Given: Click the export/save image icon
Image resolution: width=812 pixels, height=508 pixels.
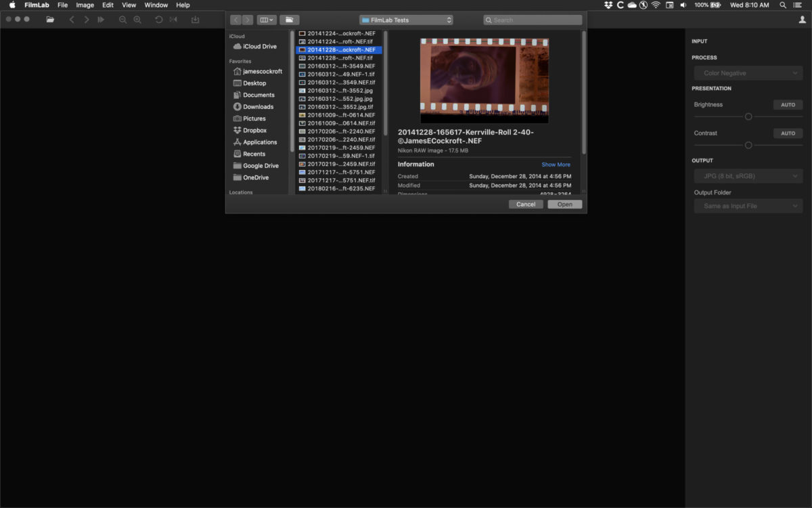Looking at the screenshot, I should [x=195, y=20].
